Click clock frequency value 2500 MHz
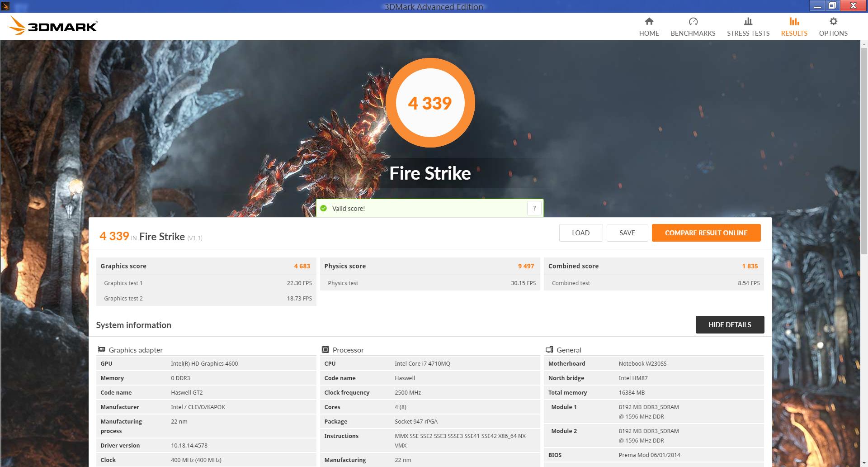868x467 pixels. click(x=408, y=392)
